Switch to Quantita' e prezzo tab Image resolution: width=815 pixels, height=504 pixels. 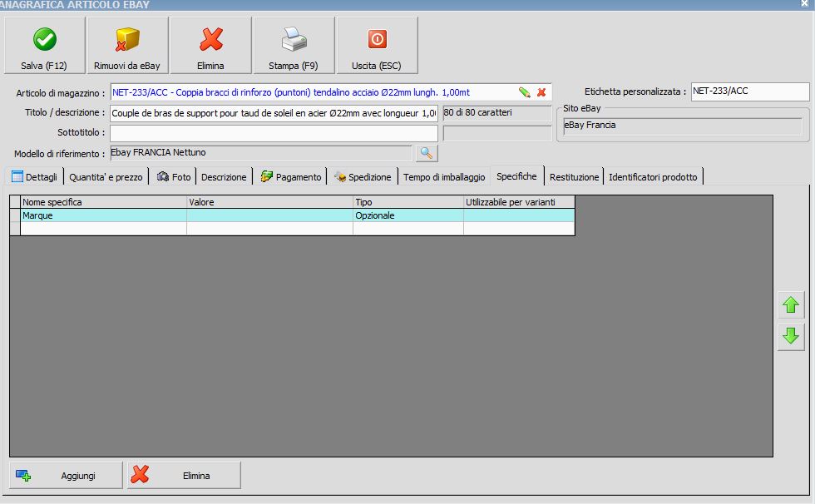click(x=106, y=177)
